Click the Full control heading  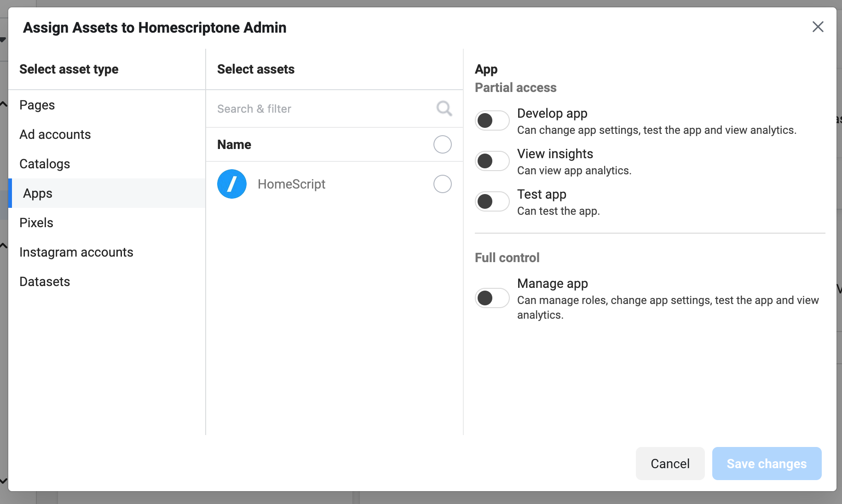(x=507, y=258)
